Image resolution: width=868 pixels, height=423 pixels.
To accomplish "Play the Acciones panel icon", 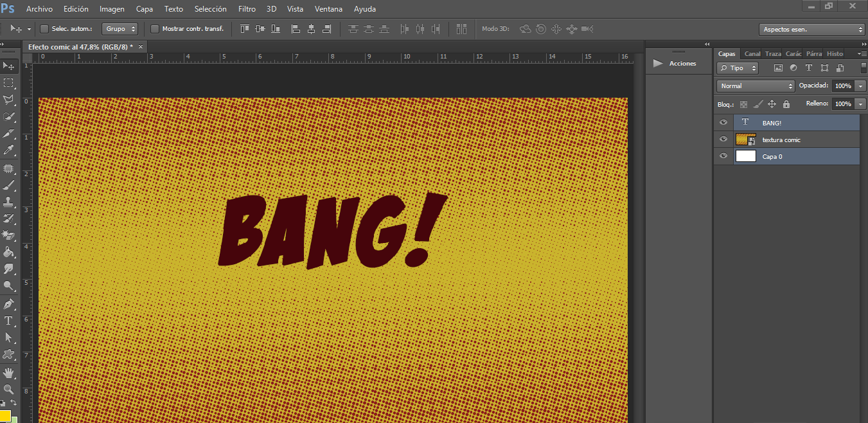I will pos(657,63).
